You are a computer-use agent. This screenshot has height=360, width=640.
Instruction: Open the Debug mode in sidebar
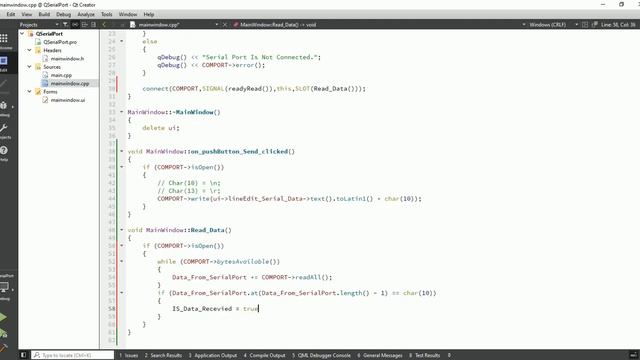pos(4,107)
